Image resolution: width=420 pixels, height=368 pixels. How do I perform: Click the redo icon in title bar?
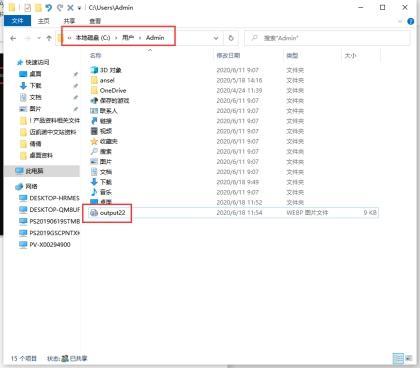pyautogui.click(x=60, y=7)
